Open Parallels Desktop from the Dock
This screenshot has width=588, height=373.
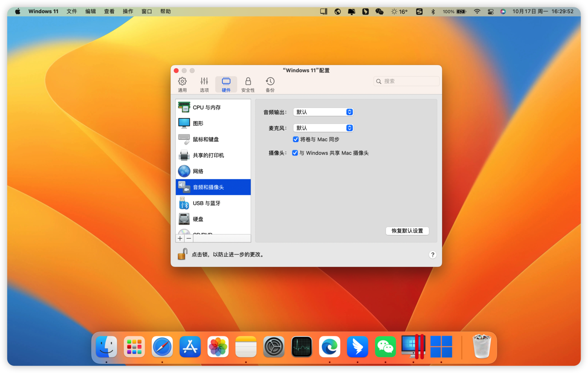[414, 347]
